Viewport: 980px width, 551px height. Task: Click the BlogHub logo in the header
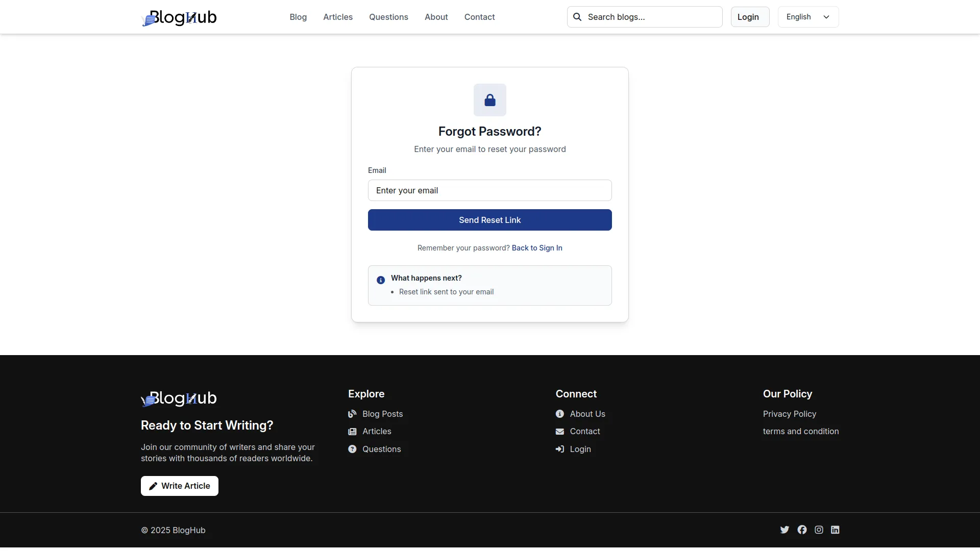coord(179,17)
